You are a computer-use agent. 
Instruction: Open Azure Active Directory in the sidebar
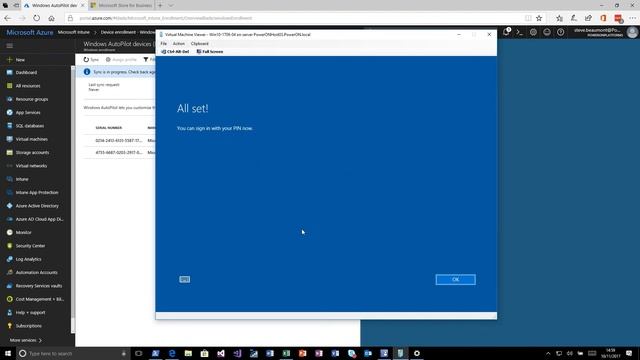click(x=36, y=206)
